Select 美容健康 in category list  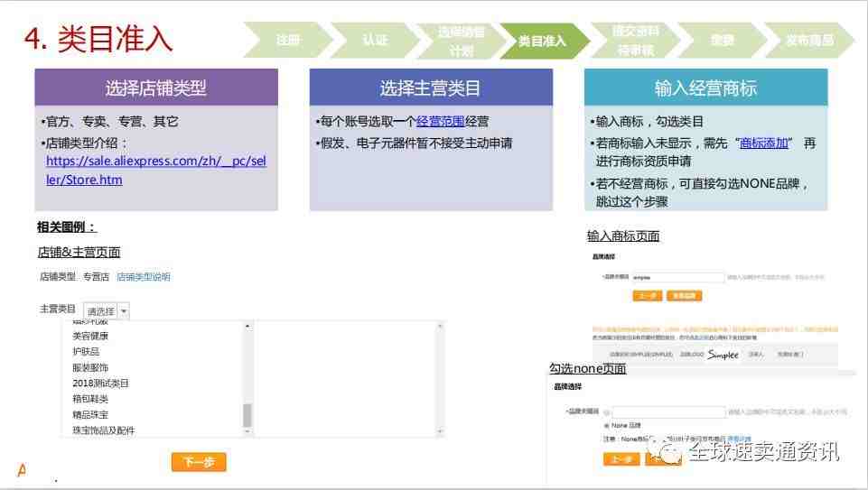click(x=90, y=336)
